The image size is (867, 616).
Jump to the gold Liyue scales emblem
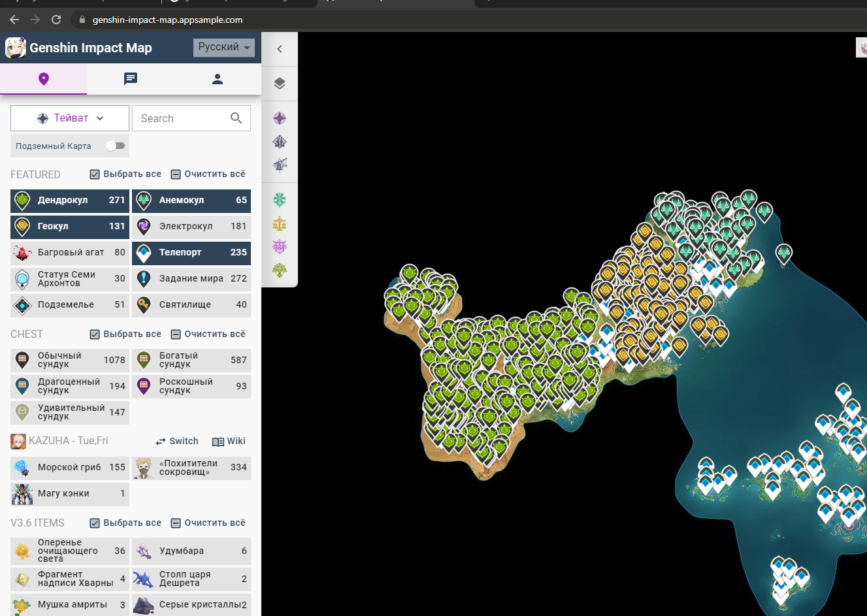pos(280,223)
